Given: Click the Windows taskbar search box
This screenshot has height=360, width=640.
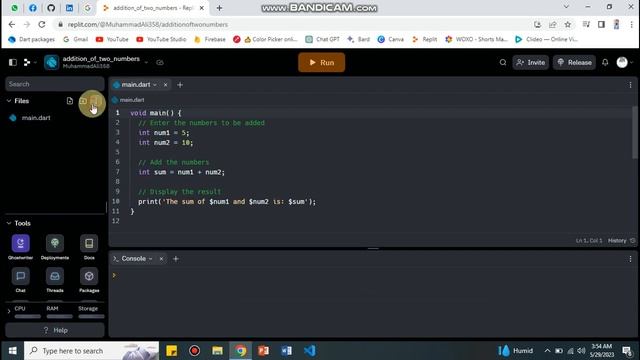Looking at the screenshot, I should (91, 351).
